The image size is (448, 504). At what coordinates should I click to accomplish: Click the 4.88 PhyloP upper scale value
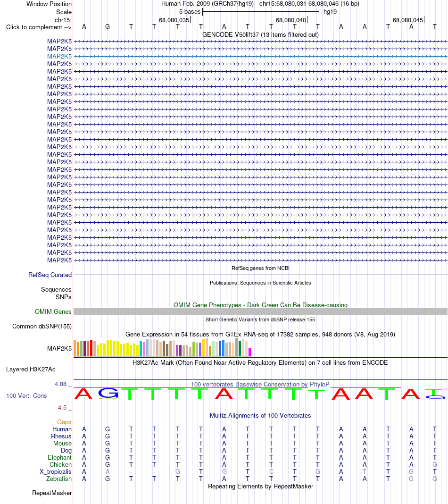[60, 384]
